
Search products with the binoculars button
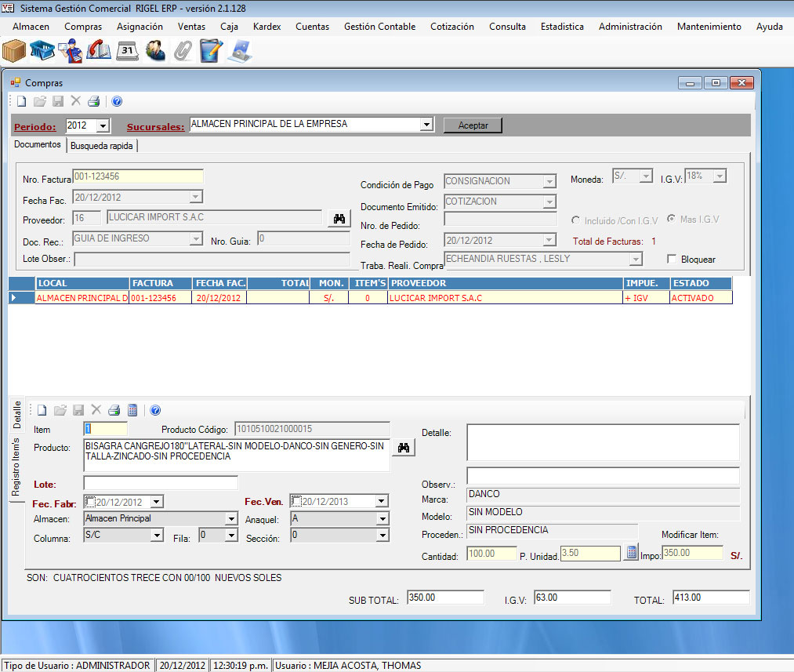[404, 447]
